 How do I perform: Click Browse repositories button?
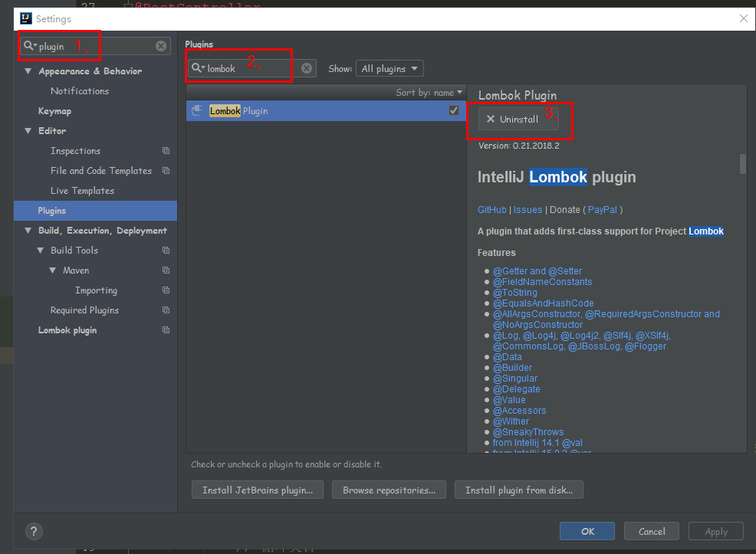pos(389,490)
